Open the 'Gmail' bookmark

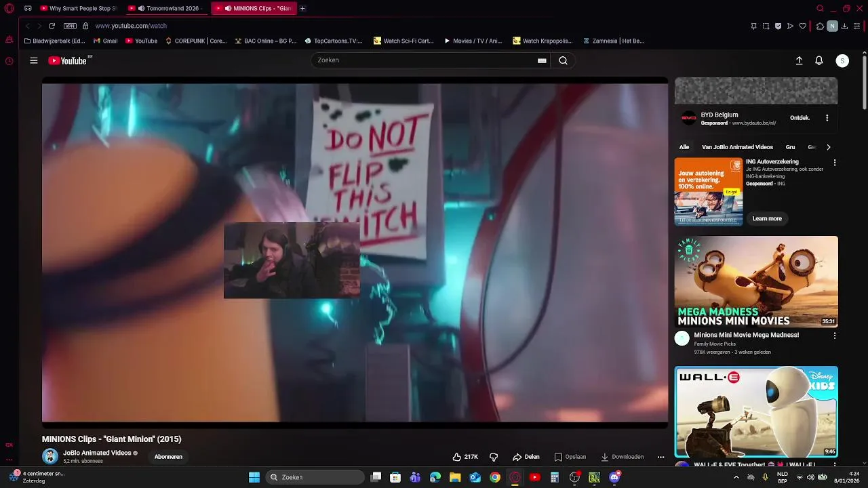click(x=106, y=41)
